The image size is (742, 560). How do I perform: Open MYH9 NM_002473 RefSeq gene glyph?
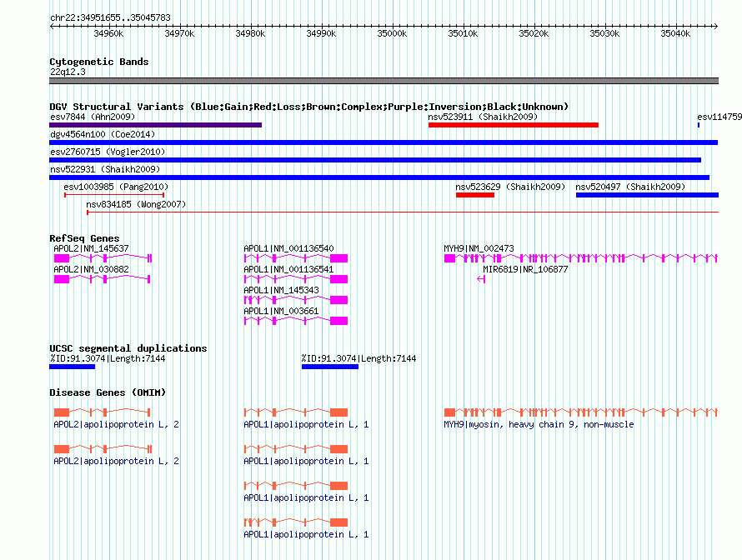(x=581, y=258)
